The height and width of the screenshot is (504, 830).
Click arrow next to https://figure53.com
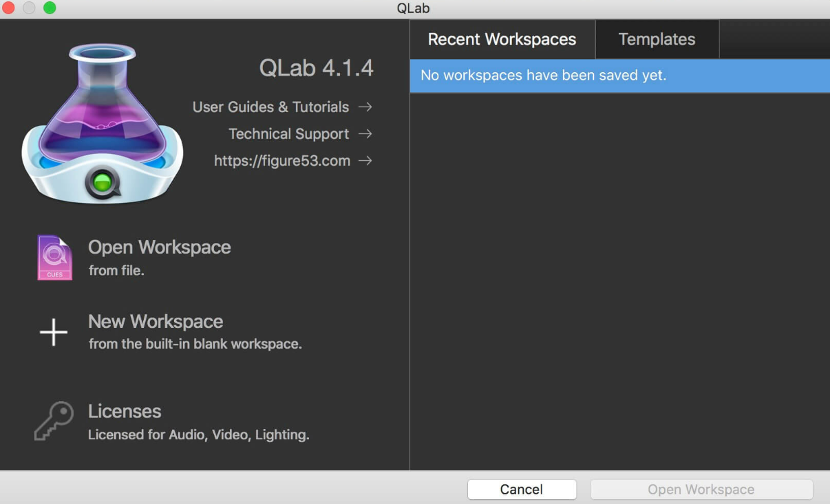[365, 160]
